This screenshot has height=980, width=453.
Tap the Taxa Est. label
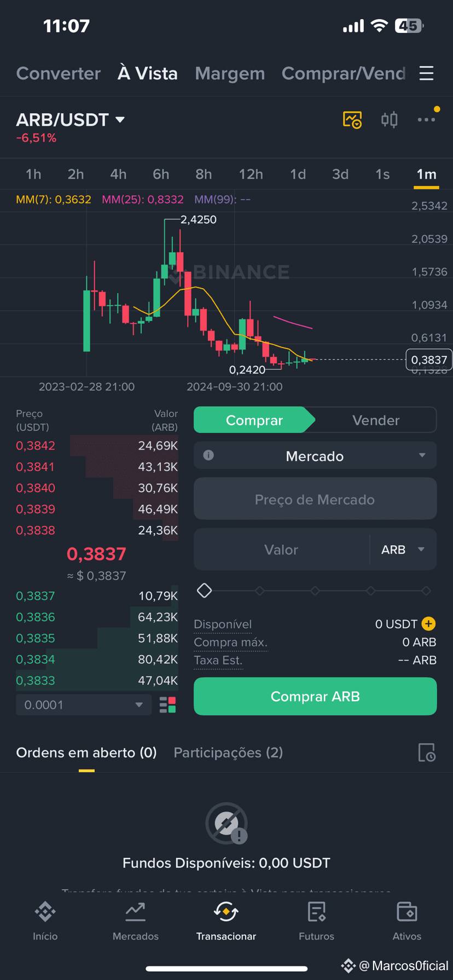[218, 660]
